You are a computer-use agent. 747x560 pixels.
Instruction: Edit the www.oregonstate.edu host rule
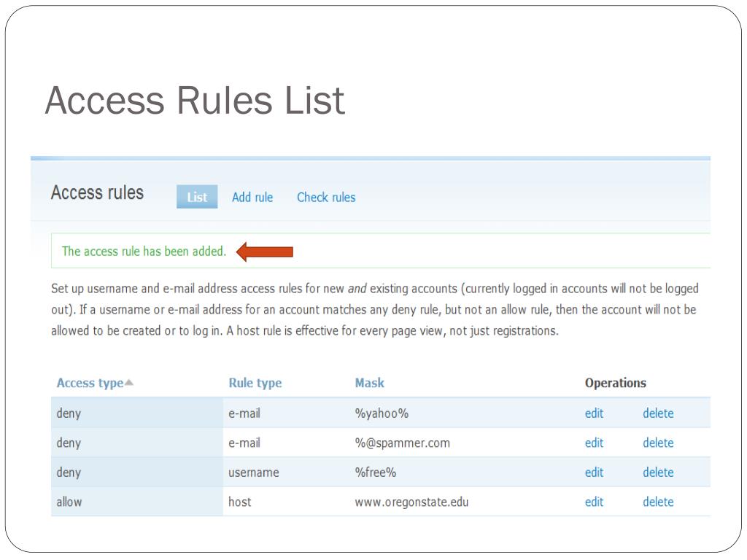click(594, 502)
